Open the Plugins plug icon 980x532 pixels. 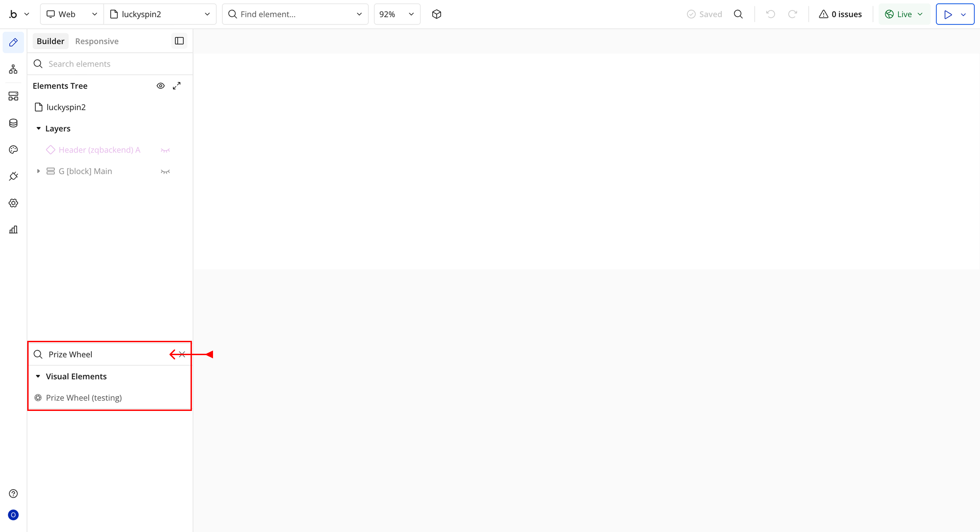pyautogui.click(x=13, y=176)
